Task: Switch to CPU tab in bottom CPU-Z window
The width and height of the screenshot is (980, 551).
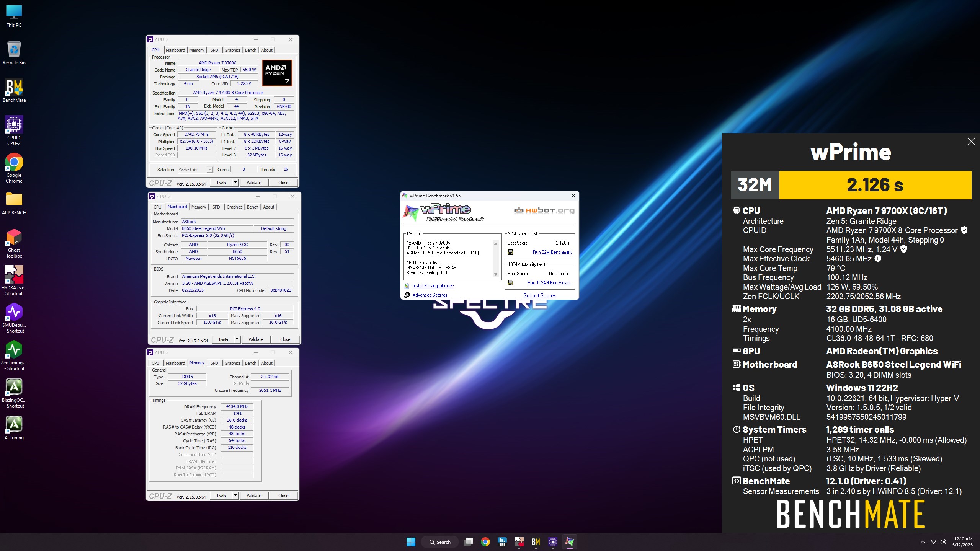Action: (156, 363)
